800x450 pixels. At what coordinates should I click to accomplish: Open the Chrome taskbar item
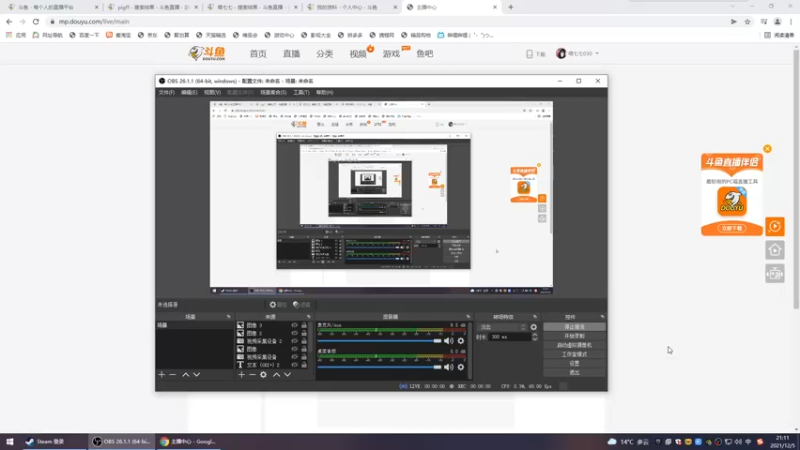[189, 441]
